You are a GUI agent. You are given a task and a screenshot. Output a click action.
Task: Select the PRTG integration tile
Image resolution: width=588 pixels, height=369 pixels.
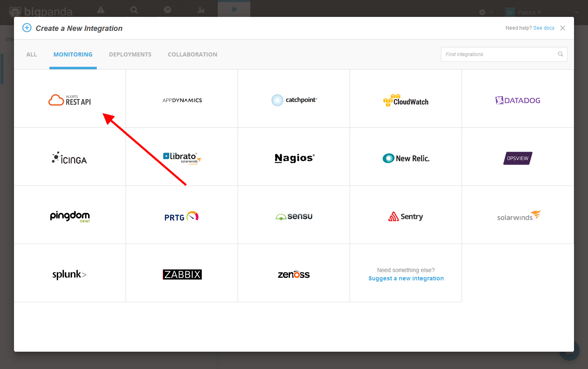pos(182,216)
